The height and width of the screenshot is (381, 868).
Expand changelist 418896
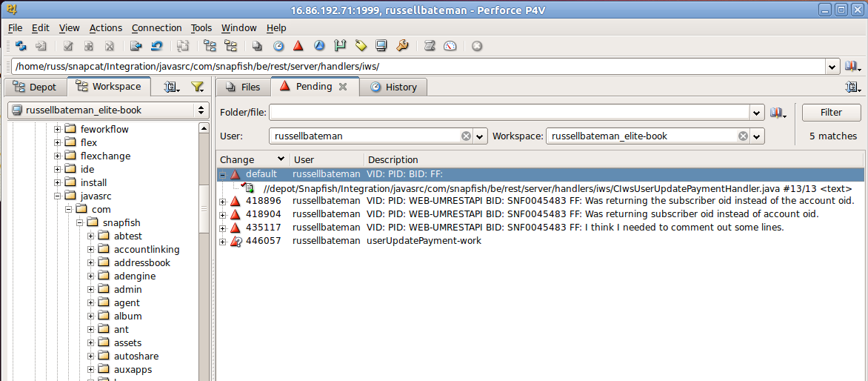pos(223,201)
